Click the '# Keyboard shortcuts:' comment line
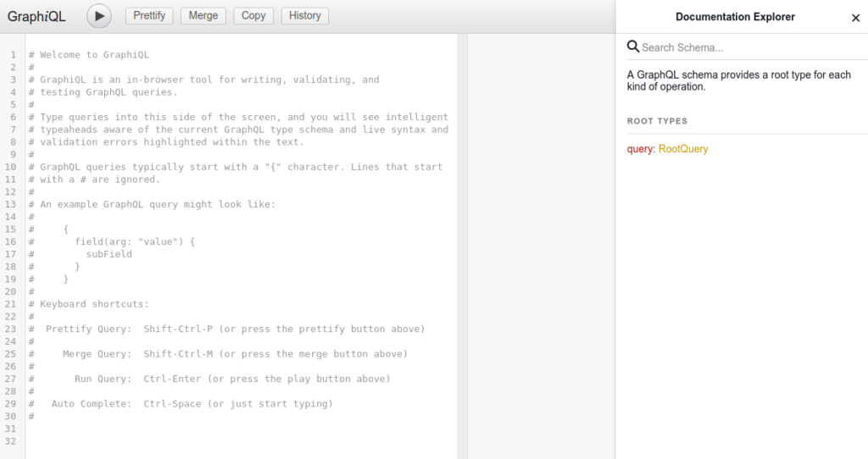The height and width of the screenshot is (459, 868). tap(89, 304)
